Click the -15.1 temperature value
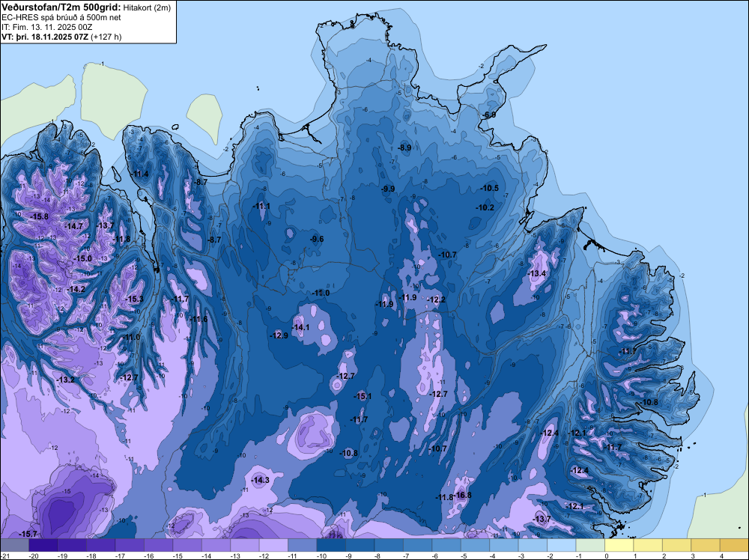 pos(363,396)
